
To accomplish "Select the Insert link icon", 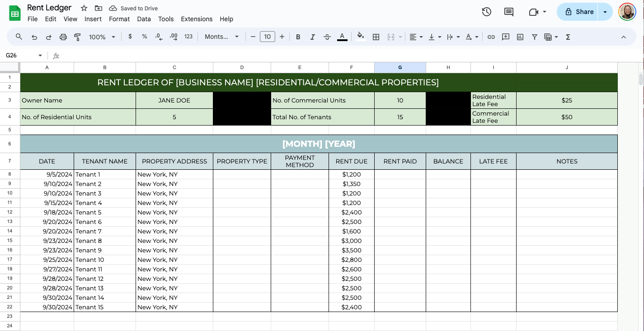I will [491, 37].
